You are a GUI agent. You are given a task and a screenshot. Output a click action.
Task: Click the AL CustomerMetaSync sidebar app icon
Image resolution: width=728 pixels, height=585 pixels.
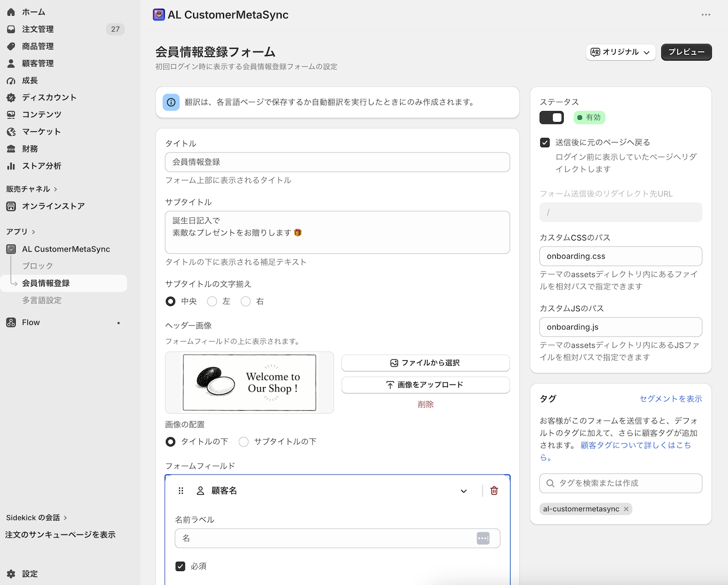(11, 249)
